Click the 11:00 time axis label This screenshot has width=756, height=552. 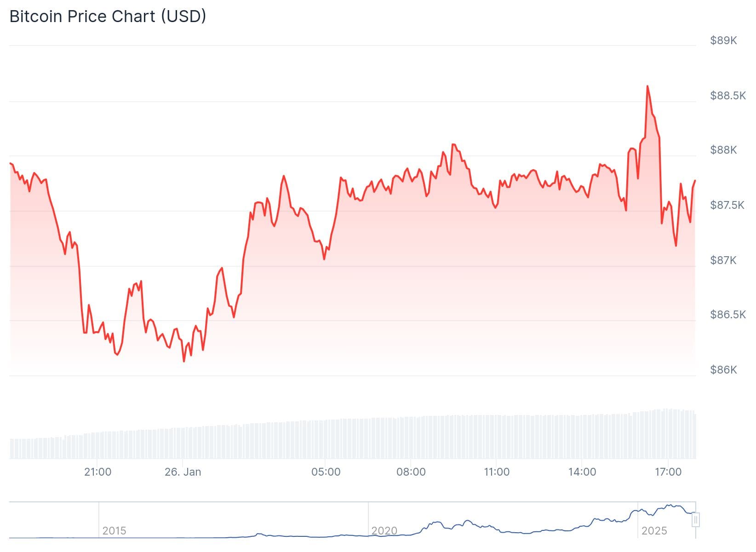pos(497,472)
